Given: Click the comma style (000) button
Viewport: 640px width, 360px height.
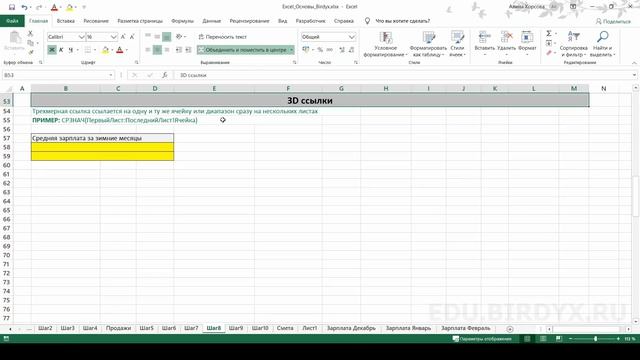Looking at the screenshot, I should pos(329,50).
